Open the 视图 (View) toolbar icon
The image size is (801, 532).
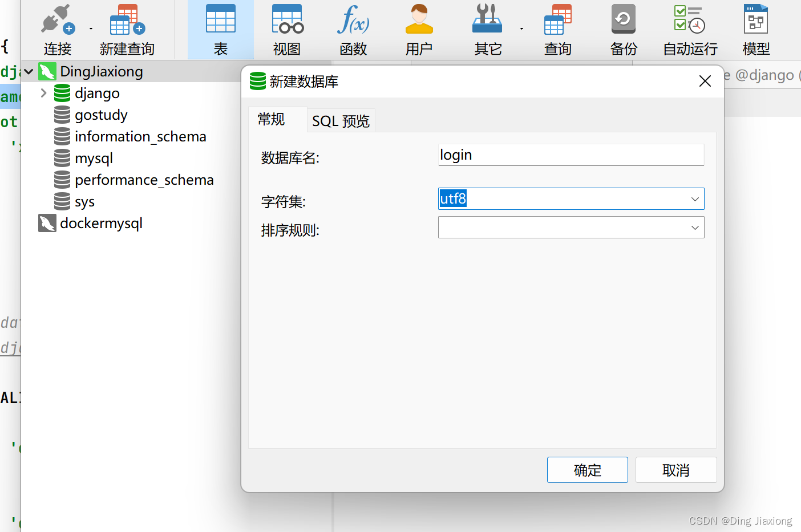point(287,19)
